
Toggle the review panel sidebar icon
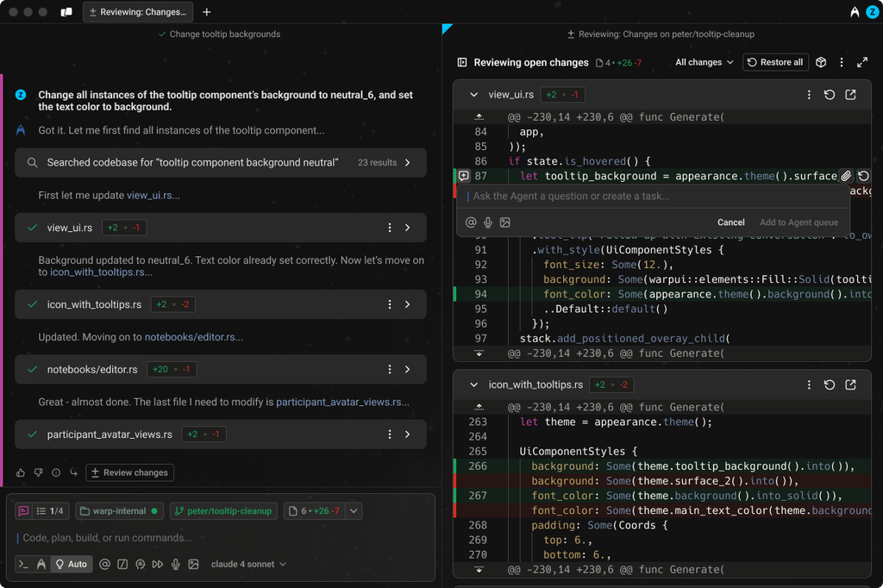[x=462, y=62]
